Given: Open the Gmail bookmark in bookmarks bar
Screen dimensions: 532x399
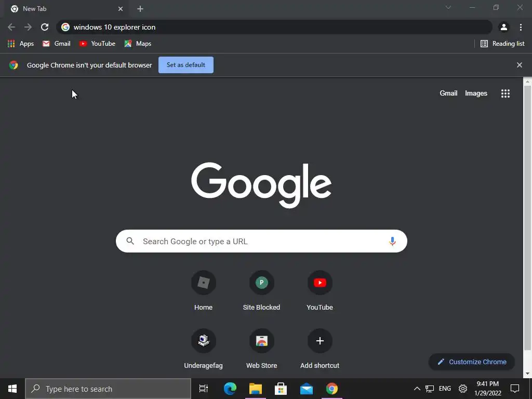Looking at the screenshot, I should tap(56, 44).
